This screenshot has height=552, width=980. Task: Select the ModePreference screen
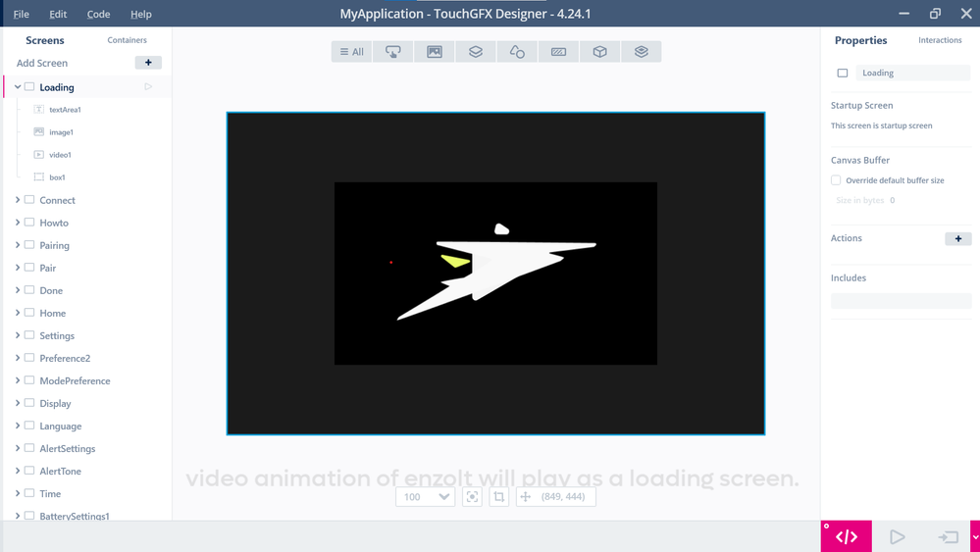coord(75,380)
